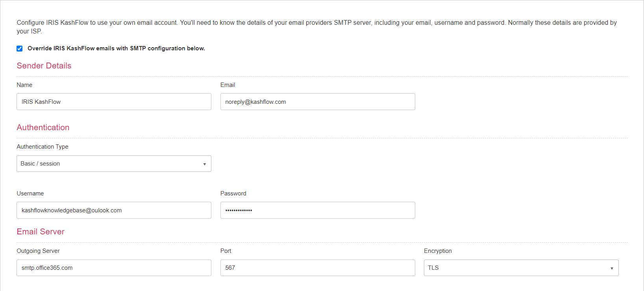The width and height of the screenshot is (644, 291).
Task: Click the Port input field
Action: (318, 268)
